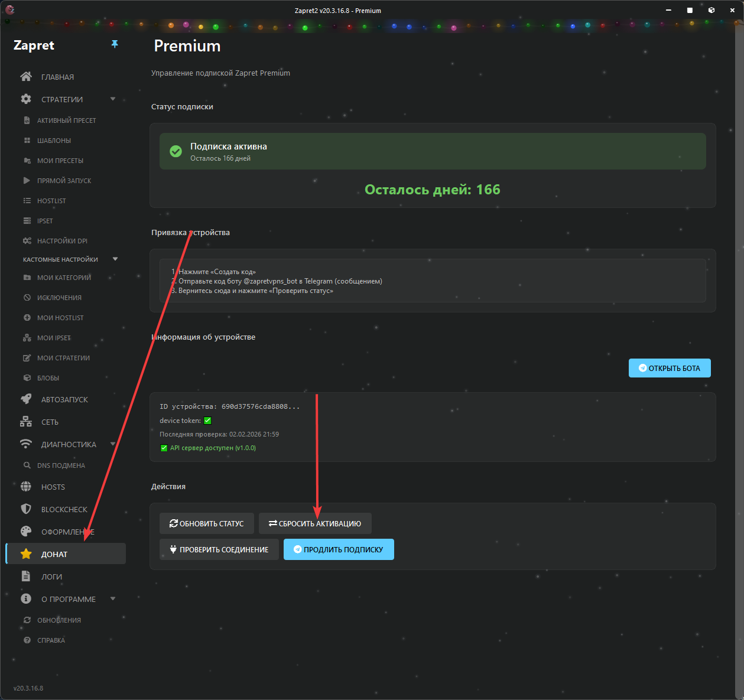Viewport: 744px width, 700px height.
Task: Click the network tree icon of СЕТЬ
Action: tap(26, 422)
